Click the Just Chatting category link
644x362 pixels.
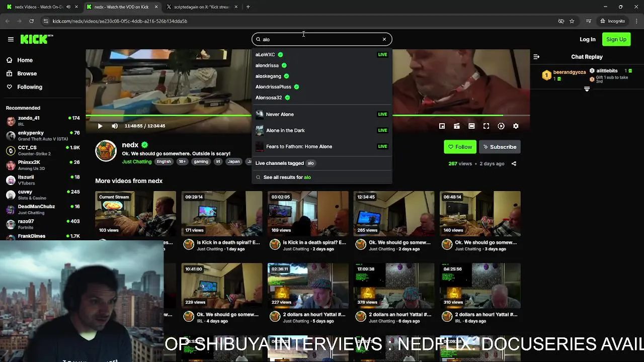137,161
